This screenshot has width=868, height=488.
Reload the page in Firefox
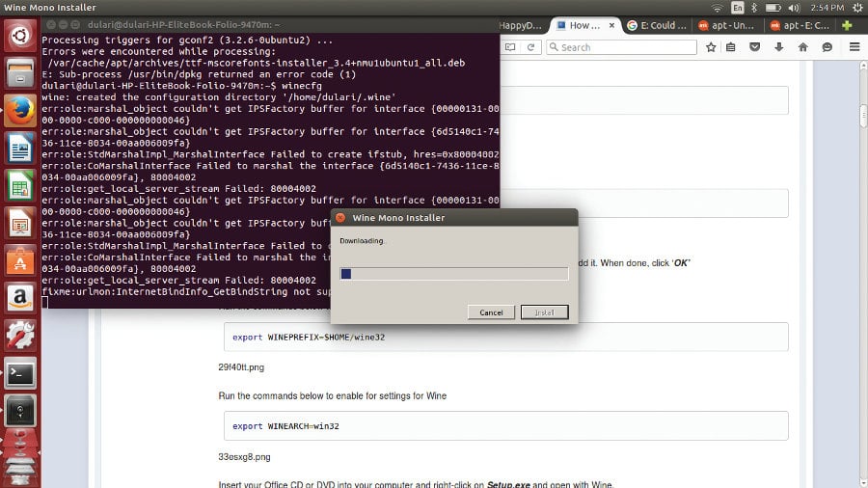(529, 46)
